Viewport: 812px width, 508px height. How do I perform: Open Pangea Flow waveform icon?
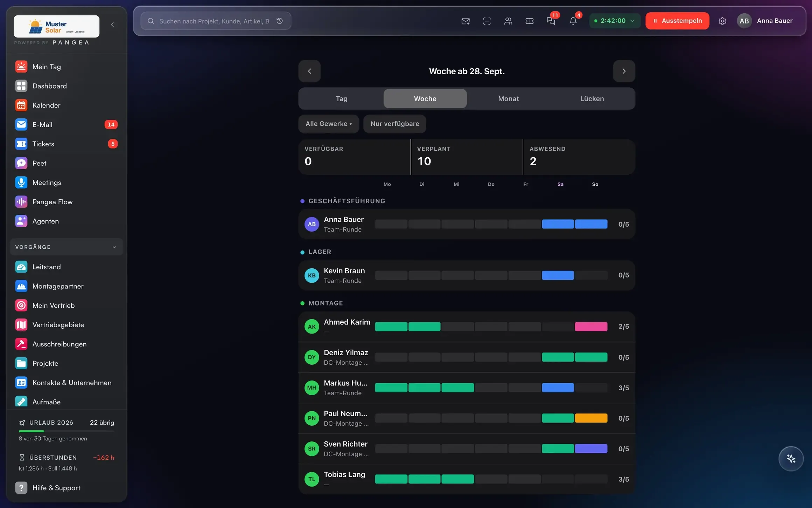tap(21, 201)
